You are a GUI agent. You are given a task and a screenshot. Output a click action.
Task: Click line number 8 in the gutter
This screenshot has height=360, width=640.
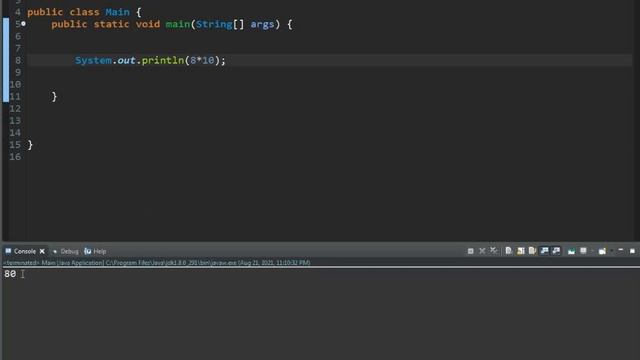pyautogui.click(x=18, y=60)
